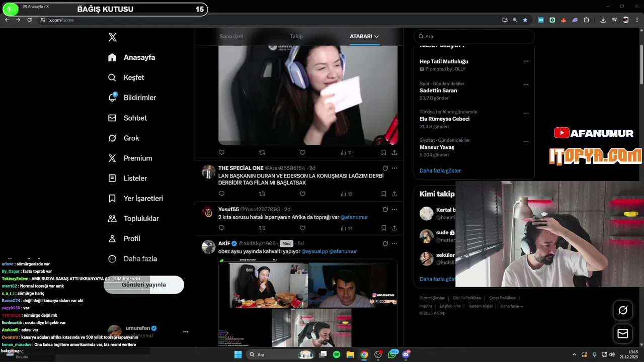Open Grok from the sidebar
644x362 pixels.
124,138
